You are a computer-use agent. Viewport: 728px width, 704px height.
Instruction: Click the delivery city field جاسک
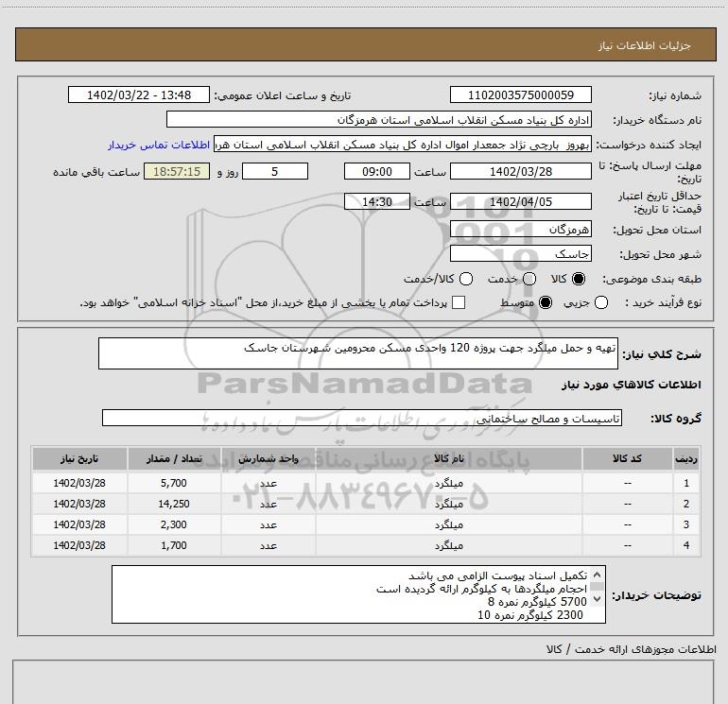(520, 253)
